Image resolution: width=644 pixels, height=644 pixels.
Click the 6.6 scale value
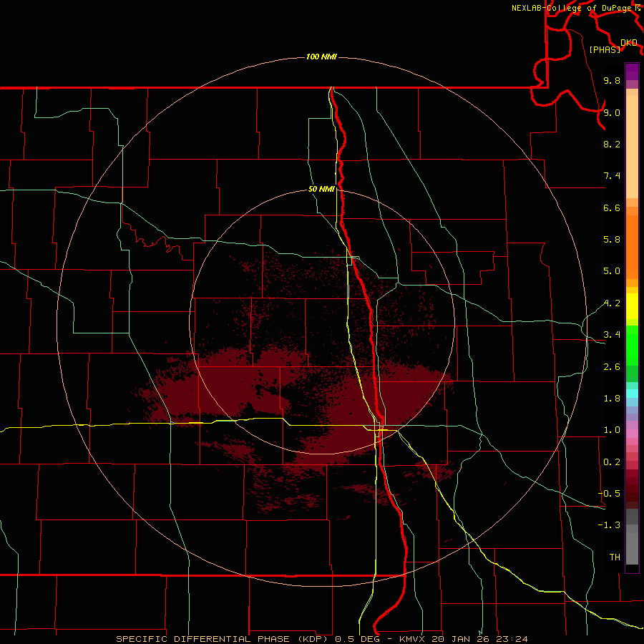(x=612, y=208)
